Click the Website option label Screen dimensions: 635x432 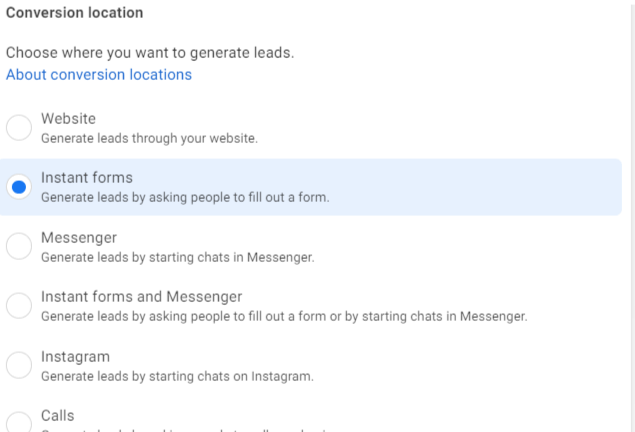tap(68, 119)
